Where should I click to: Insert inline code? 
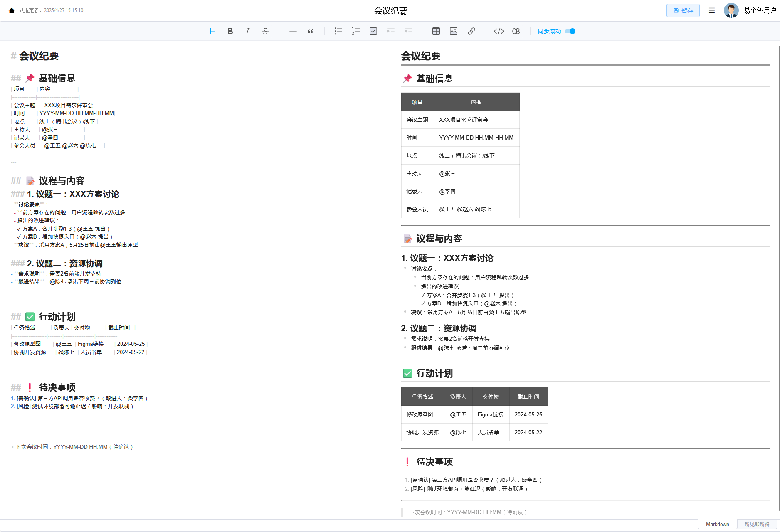pos(499,31)
